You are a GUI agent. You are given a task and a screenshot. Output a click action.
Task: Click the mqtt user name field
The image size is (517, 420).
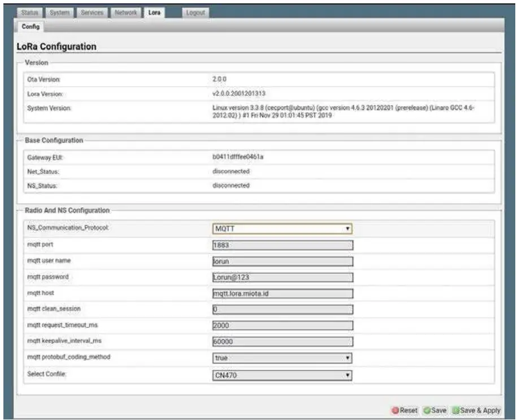[x=282, y=261]
